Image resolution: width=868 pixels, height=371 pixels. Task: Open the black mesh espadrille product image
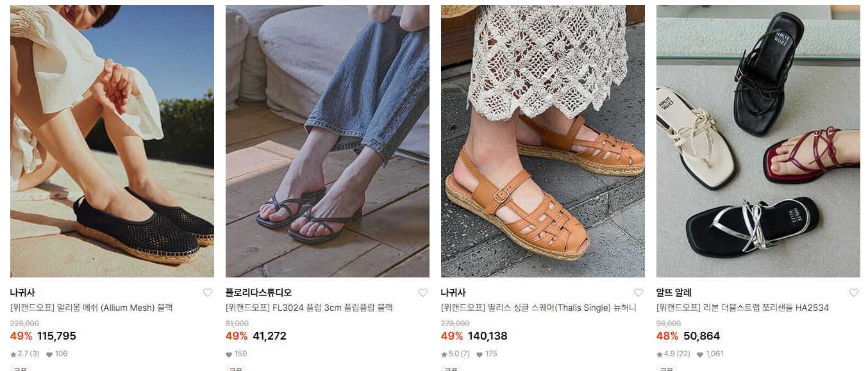point(112,141)
